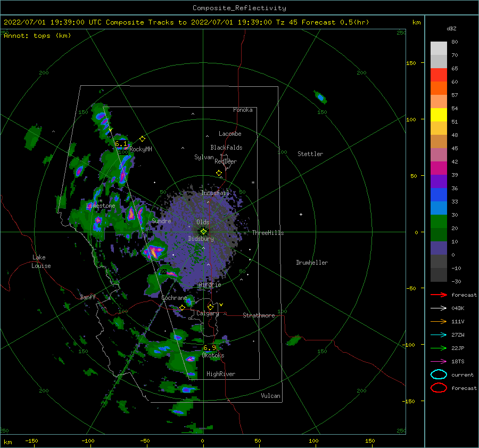
Task: Click the Drumheller city label
Action: (x=312, y=263)
